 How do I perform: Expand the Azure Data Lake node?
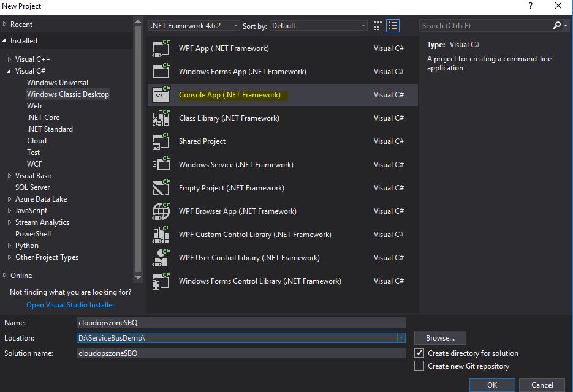(x=10, y=199)
